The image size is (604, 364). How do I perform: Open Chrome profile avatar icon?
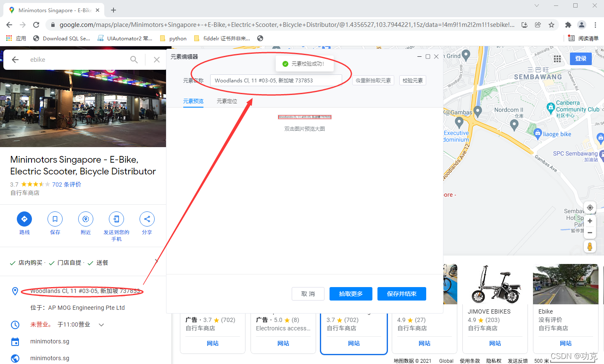coord(582,25)
